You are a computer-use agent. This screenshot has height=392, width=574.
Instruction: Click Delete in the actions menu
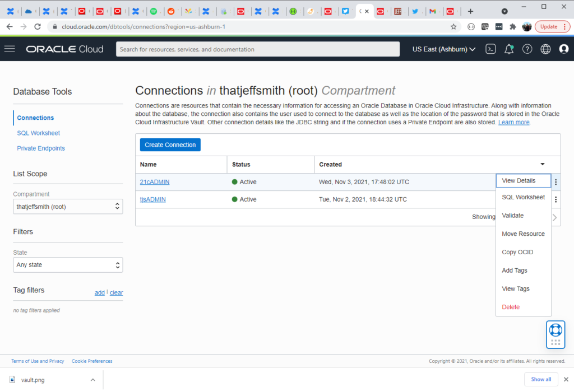tap(523, 307)
